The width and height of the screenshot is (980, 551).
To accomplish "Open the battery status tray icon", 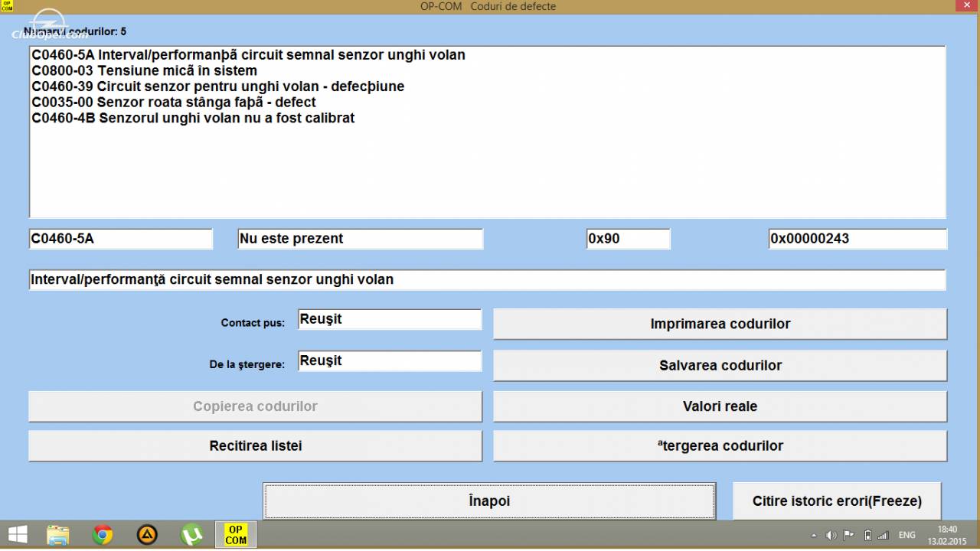I will [x=869, y=535].
